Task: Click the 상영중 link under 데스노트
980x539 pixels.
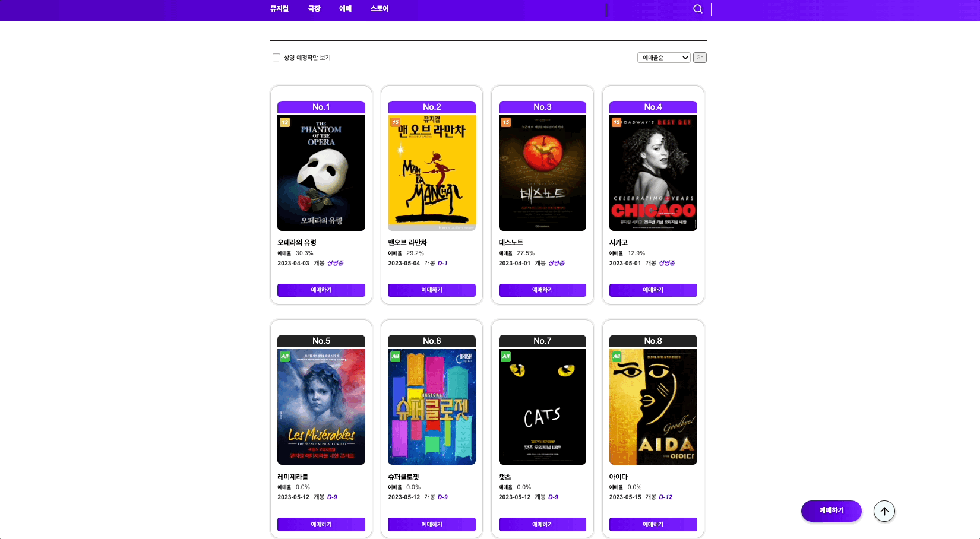Action: pyautogui.click(x=556, y=262)
